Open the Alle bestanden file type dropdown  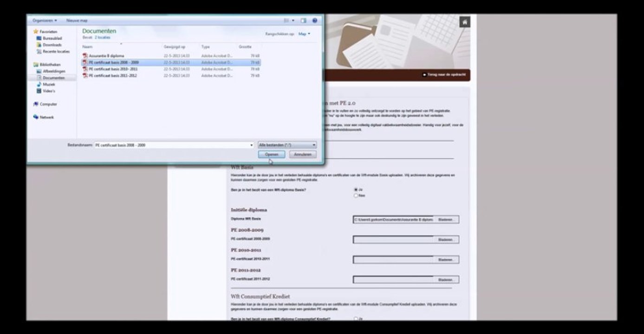point(287,145)
